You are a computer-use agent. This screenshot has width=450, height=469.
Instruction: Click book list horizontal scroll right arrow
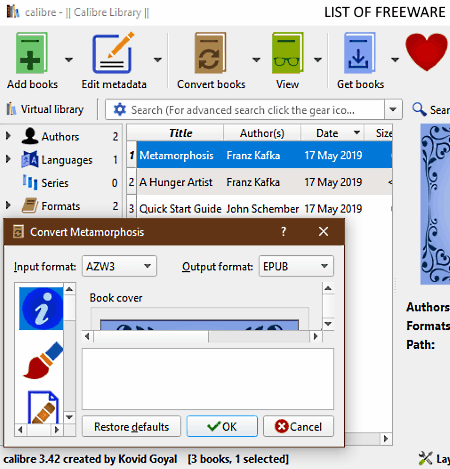coord(386,438)
